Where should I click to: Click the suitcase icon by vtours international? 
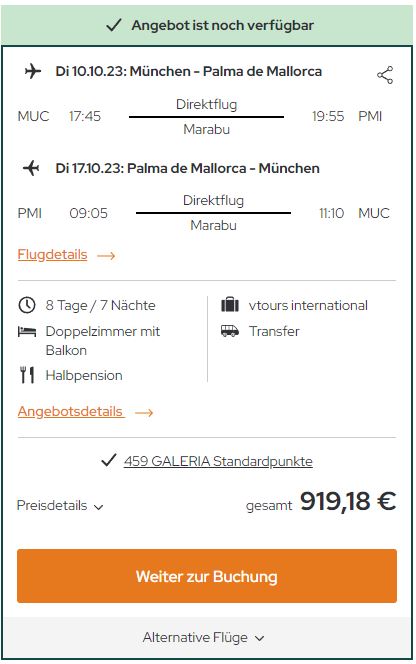point(230,304)
